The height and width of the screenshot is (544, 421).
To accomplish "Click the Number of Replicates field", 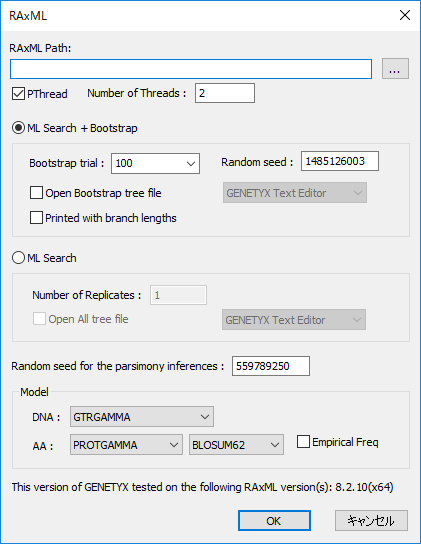I will point(178,295).
